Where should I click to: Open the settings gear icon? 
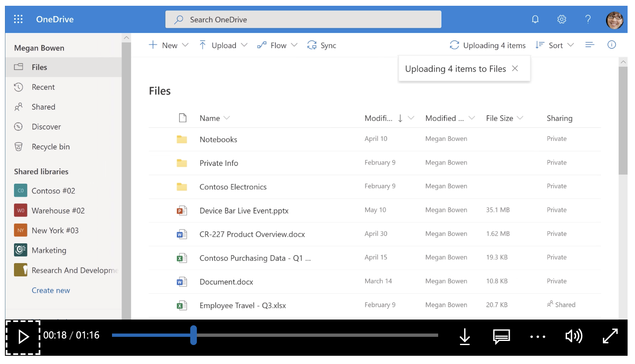click(562, 19)
